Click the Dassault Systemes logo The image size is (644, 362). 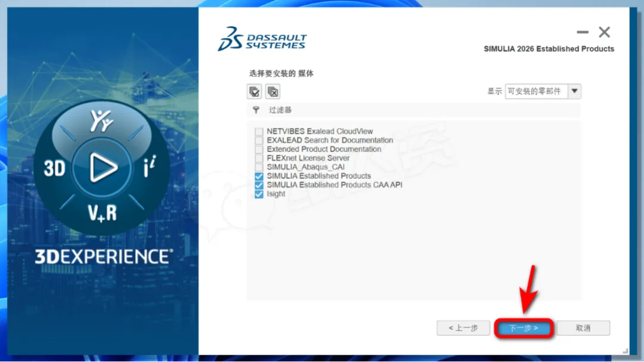pyautogui.click(x=262, y=39)
